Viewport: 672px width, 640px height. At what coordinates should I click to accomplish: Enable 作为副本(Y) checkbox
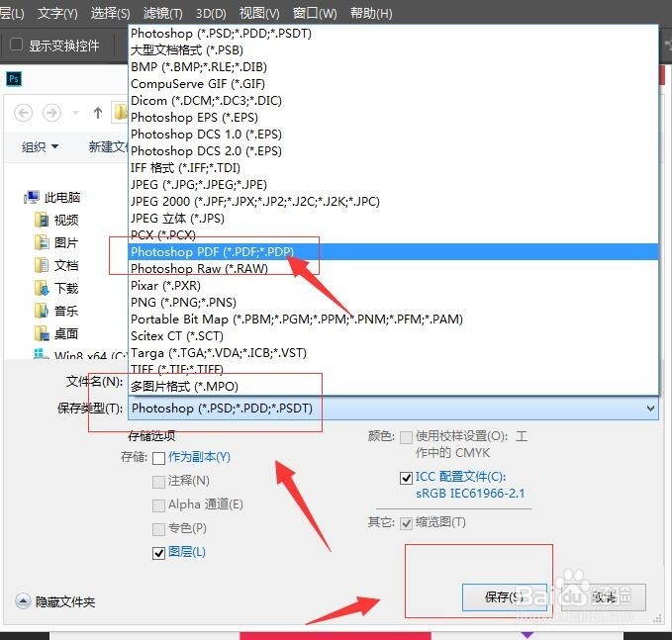click(158, 458)
